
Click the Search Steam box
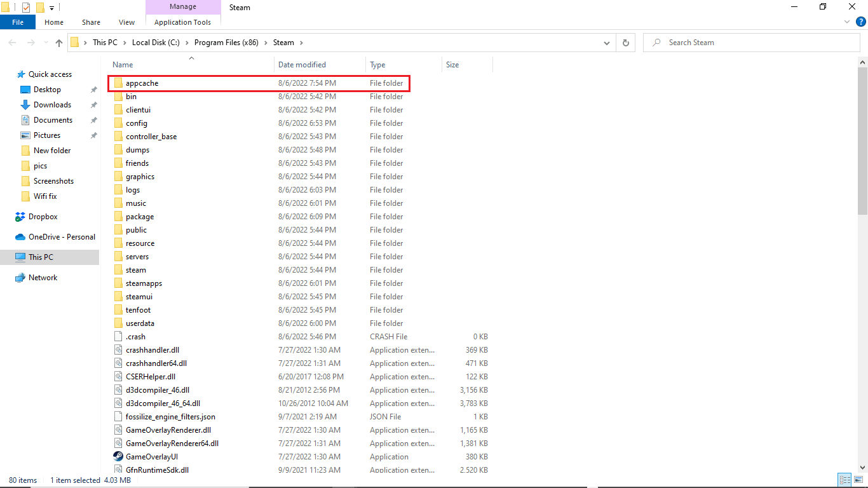tap(752, 43)
